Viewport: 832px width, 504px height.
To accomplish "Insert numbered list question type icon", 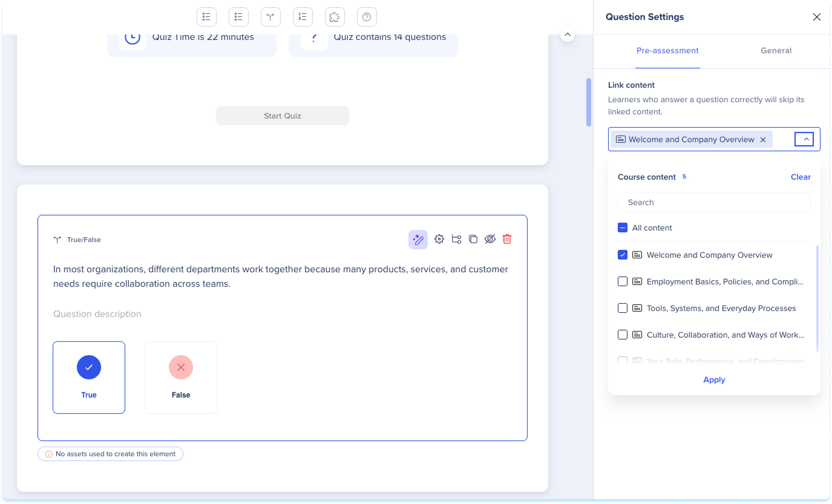I will click(x=303, y=17).
